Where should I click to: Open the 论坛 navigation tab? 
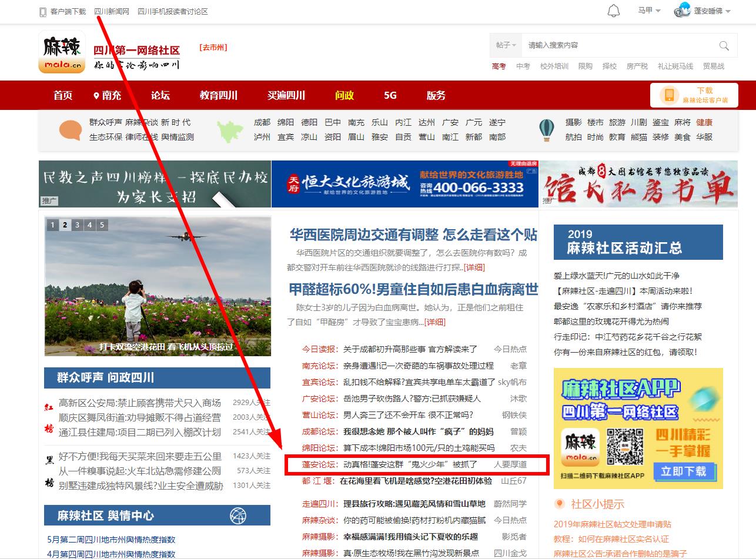click(x=160, y=95)
